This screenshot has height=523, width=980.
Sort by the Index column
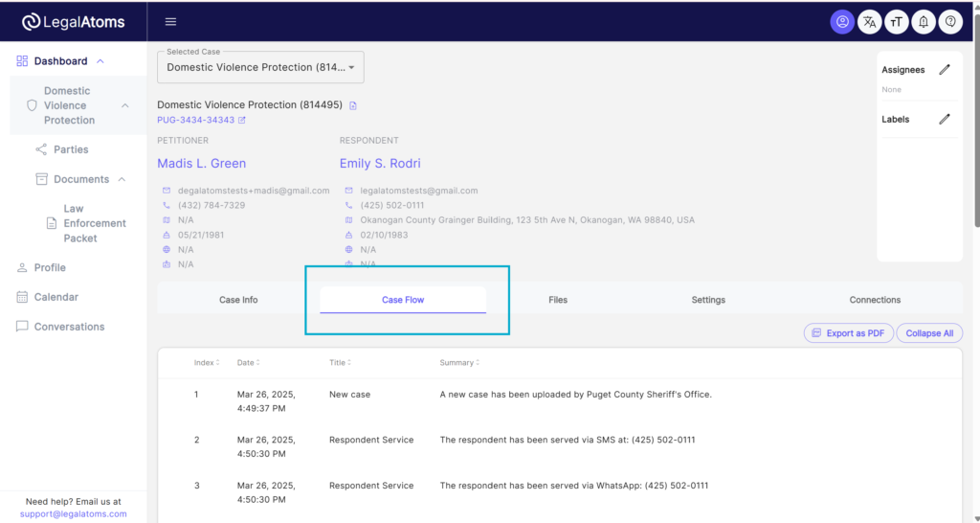pyautogui.click(x=207, y=363)
